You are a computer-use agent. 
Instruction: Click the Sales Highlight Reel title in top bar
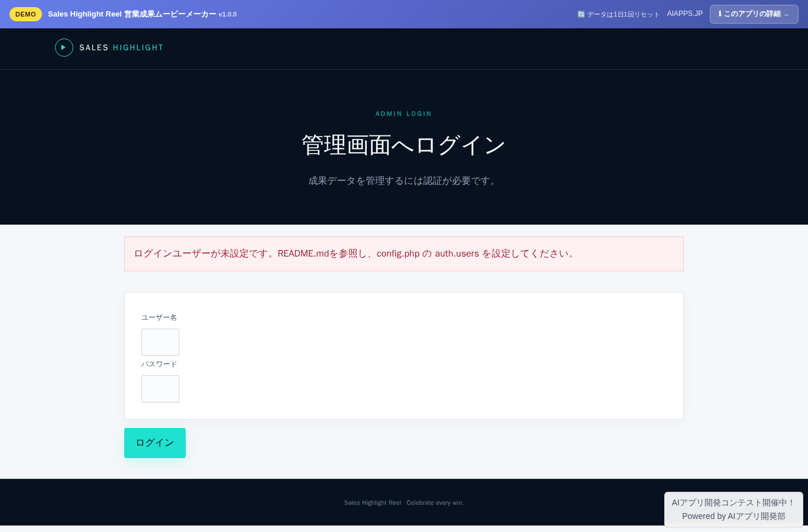[132, 14]
